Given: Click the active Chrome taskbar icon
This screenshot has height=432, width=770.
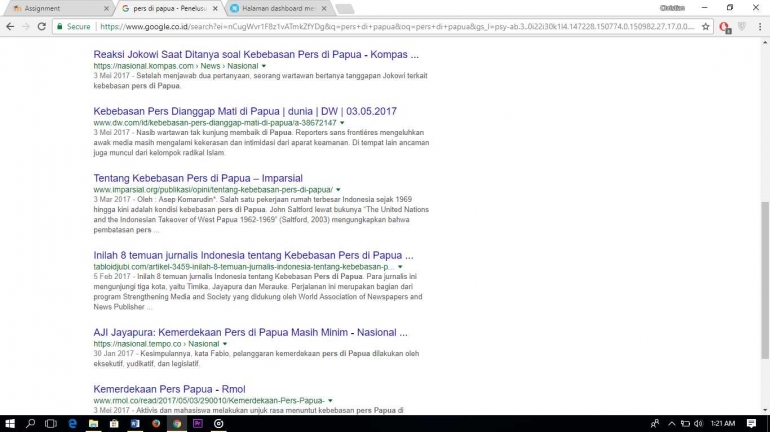Looking at the screenshot, I should tap(177, 423).
